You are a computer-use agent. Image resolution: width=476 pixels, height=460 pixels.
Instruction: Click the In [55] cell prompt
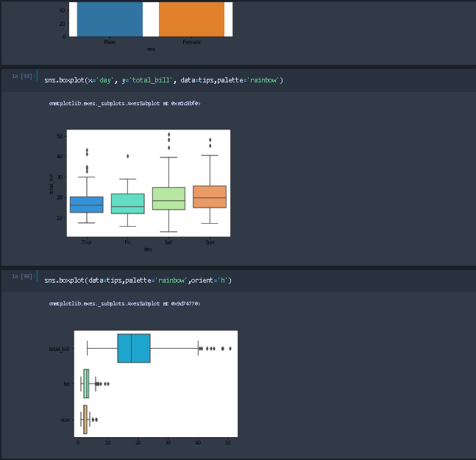click(24, 77)
